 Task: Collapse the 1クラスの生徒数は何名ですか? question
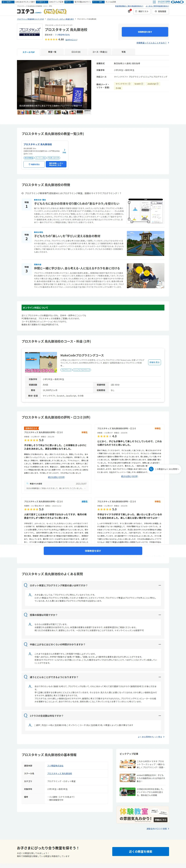tap(160, 716)
